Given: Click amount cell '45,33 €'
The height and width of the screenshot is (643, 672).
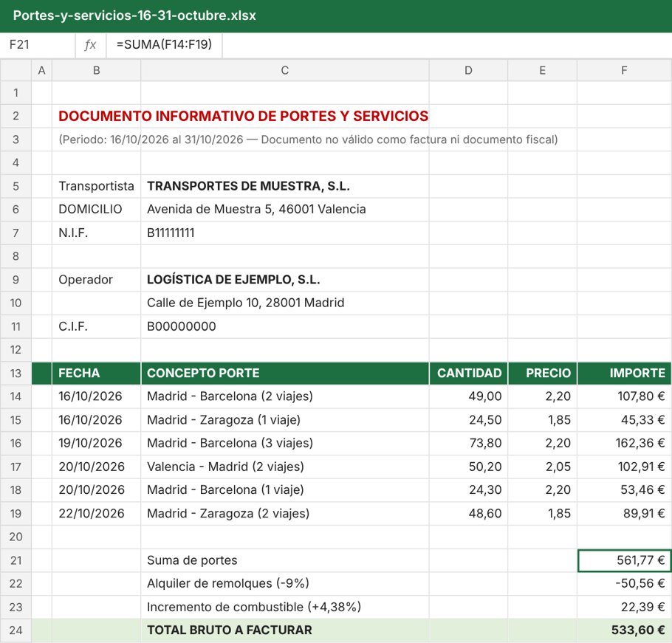Looking at the screenshot, I should click(625, 420).
